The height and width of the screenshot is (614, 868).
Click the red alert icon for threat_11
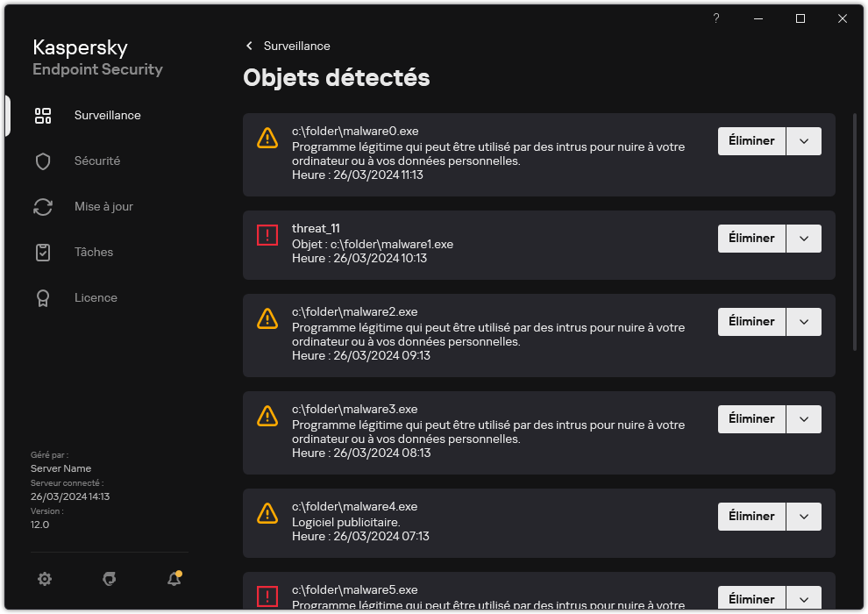click(267, 235)
